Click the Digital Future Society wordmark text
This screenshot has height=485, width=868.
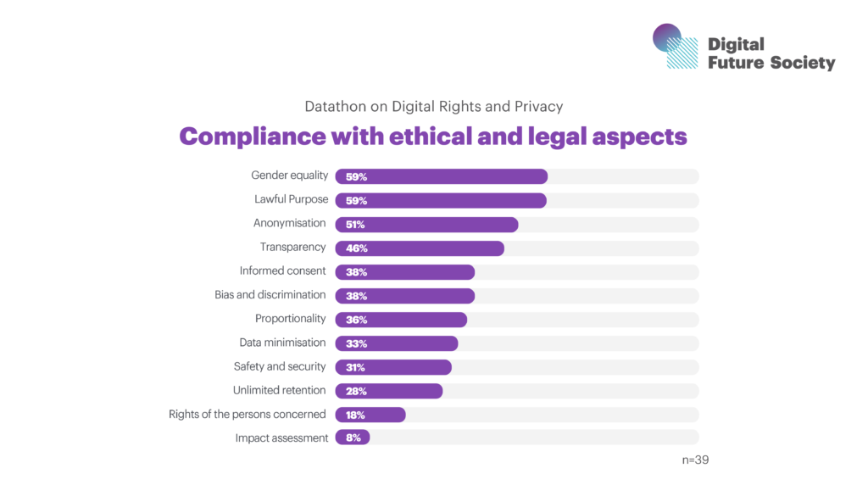(771, 53)
